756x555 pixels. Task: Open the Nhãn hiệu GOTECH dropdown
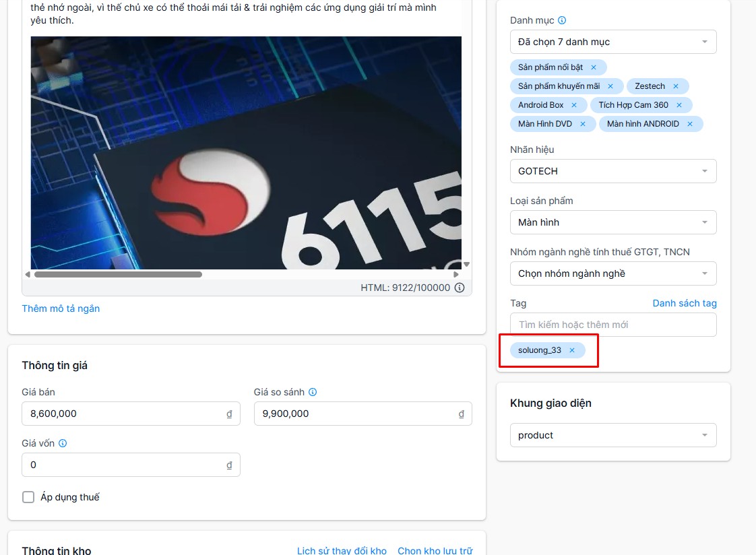(x=613, y=171)
